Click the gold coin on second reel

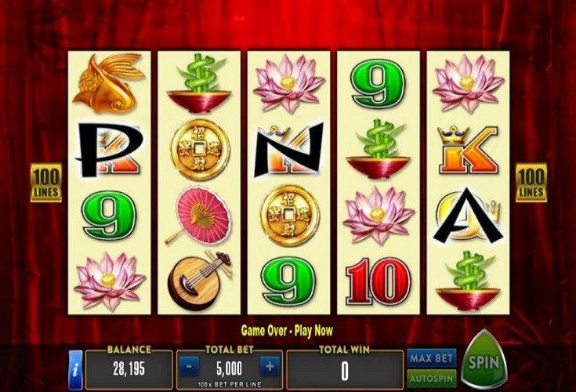[x=200, y=149]
